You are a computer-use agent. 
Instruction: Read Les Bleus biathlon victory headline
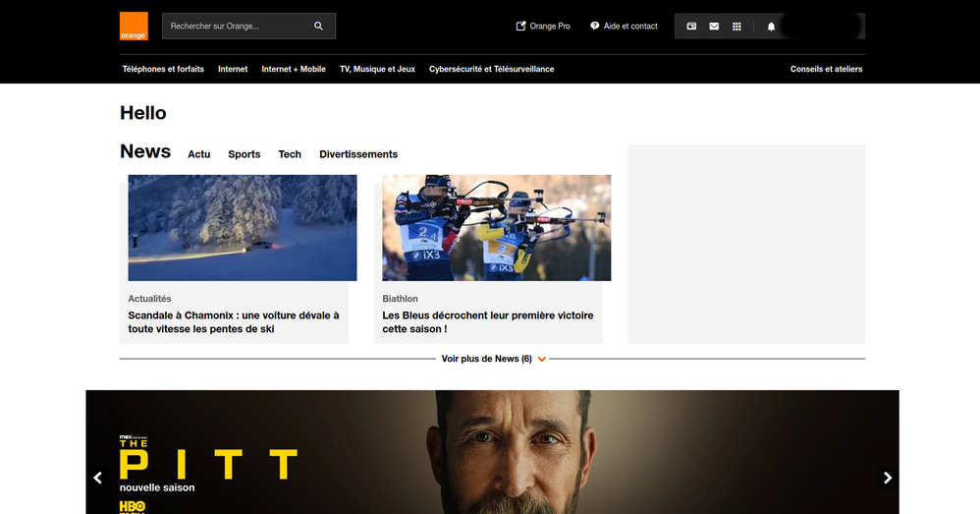click(x=488, y=322)
